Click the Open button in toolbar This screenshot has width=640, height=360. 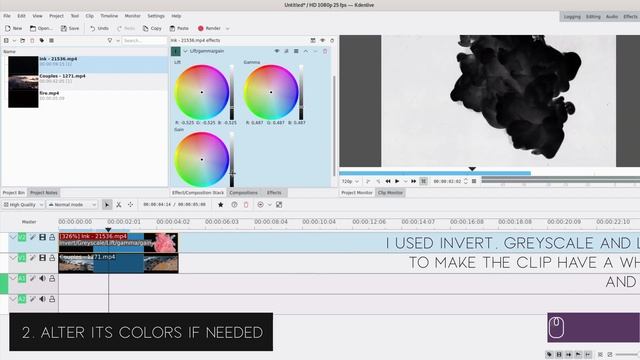41,29
